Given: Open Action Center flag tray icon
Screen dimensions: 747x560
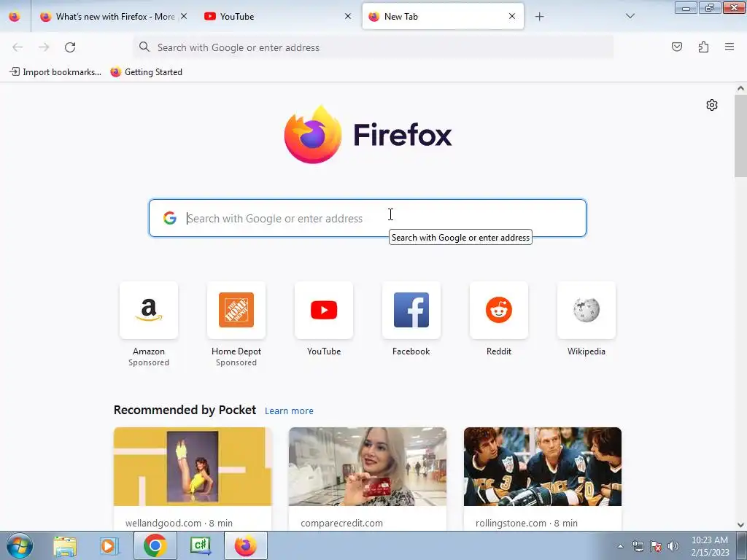Looking at the screenshot, I should (656, 546).
